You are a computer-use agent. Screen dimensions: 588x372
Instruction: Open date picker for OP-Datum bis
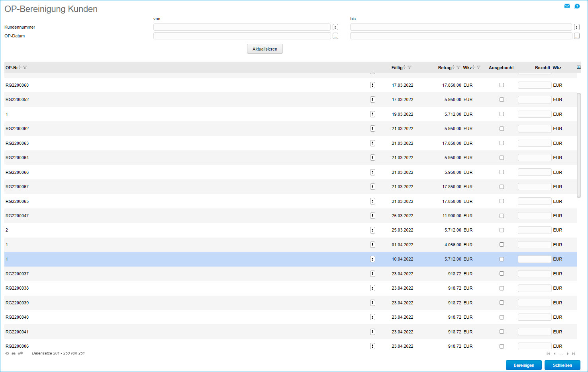576,36
